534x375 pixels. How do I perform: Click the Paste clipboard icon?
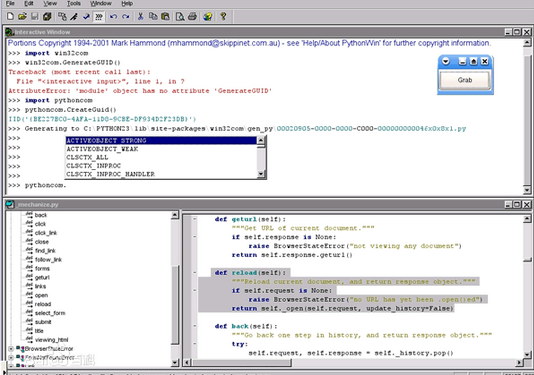coord(166,16)
